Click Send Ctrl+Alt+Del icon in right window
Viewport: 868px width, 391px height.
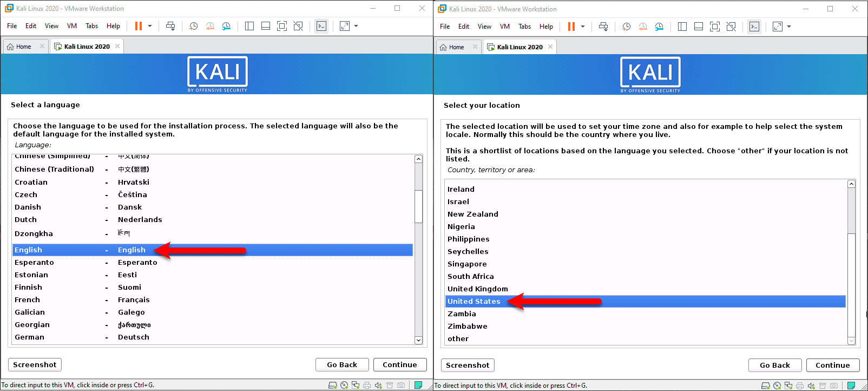click(x=603, y=27)
